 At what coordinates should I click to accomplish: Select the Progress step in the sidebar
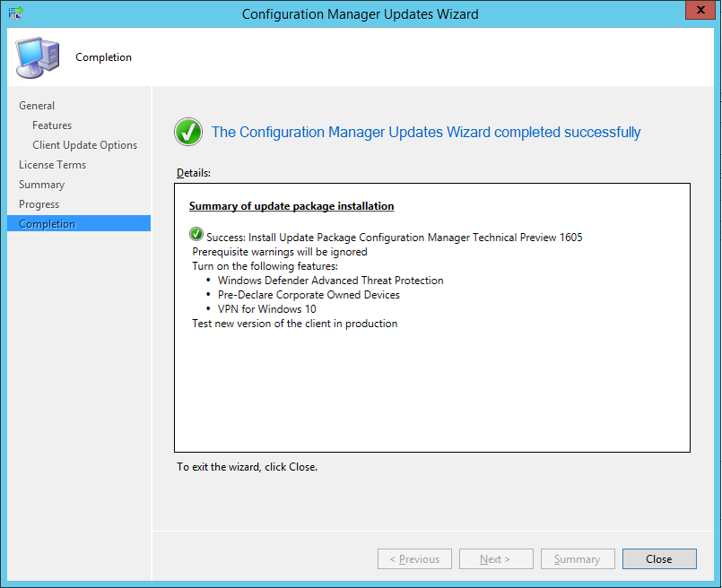(x=39, y=204)
